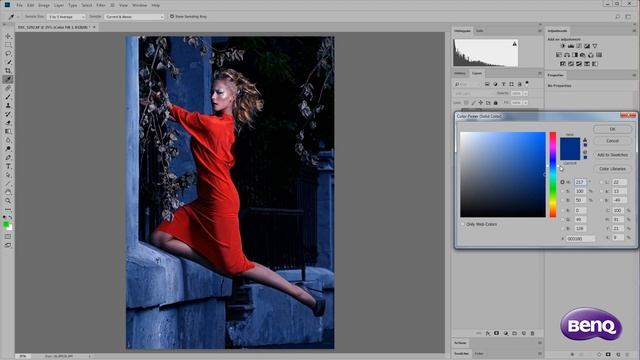The width and height of the screenshot is (640, 360).
Task: Click the Add to Swatches button
Action: click(612, 155)
